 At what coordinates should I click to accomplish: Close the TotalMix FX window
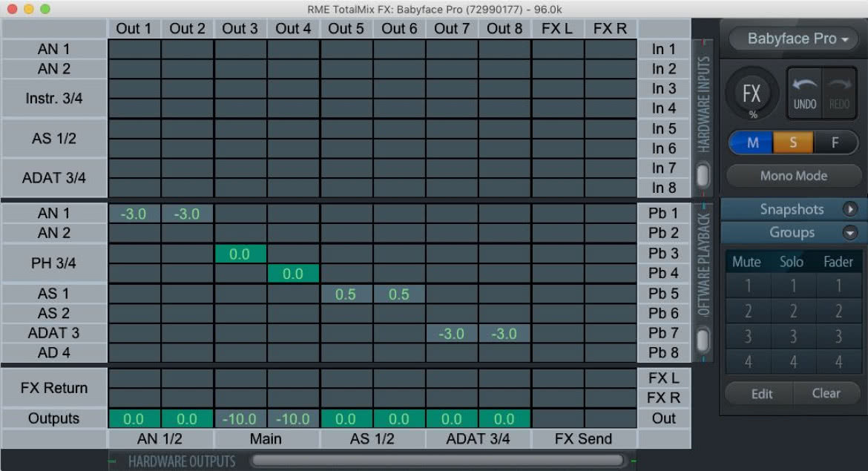click(12, 9)
